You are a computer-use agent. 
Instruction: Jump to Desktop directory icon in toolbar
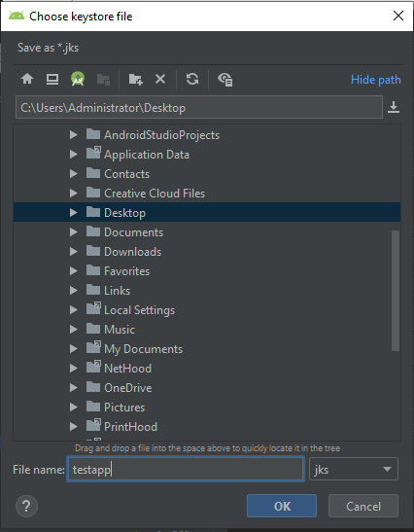click(x=52, y=79)
